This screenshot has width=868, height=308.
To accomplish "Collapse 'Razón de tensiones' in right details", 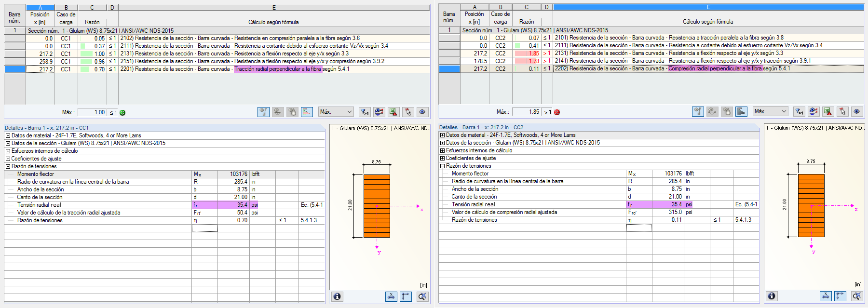I will (442, 166).
